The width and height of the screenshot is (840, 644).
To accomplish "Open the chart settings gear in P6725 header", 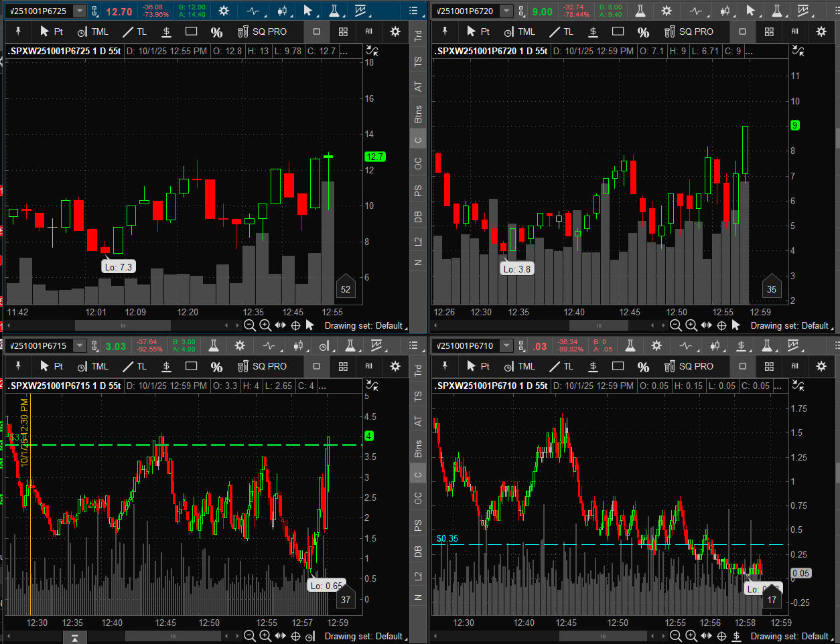I will pos(224,11).
